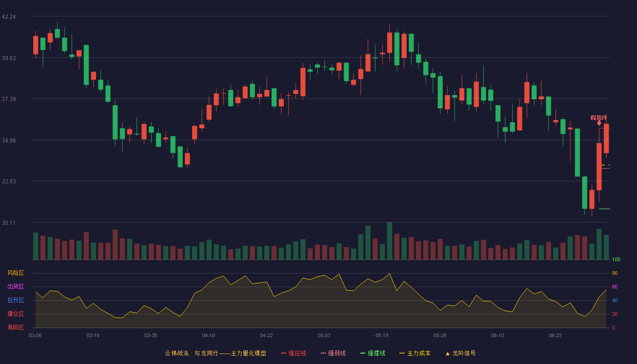The image size is (637, 364).
Task: Click the 04-22 date label
Action: pyautogui.click(x=266, y=335)
